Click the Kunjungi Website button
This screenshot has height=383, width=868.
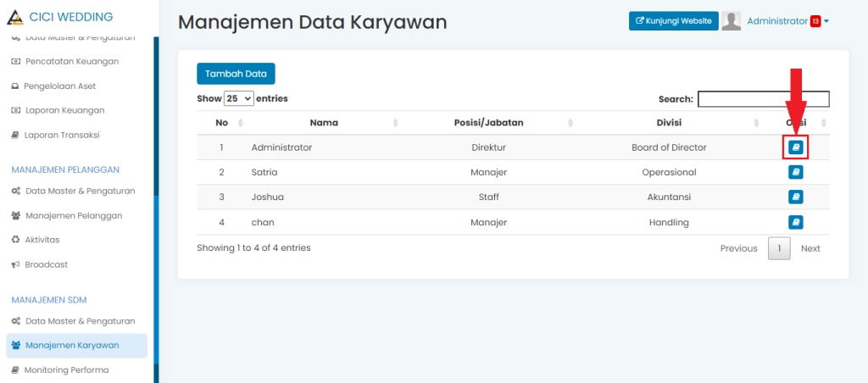pos(674,21)
